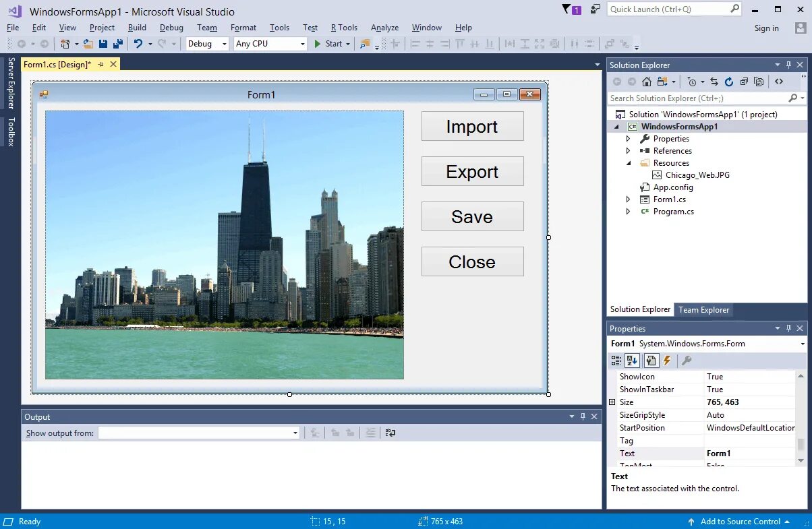Image resolution: width=812 pixels, height=529 pixels.
Task: Select the Chicago skyline picture box
Action: coord(225,245)
